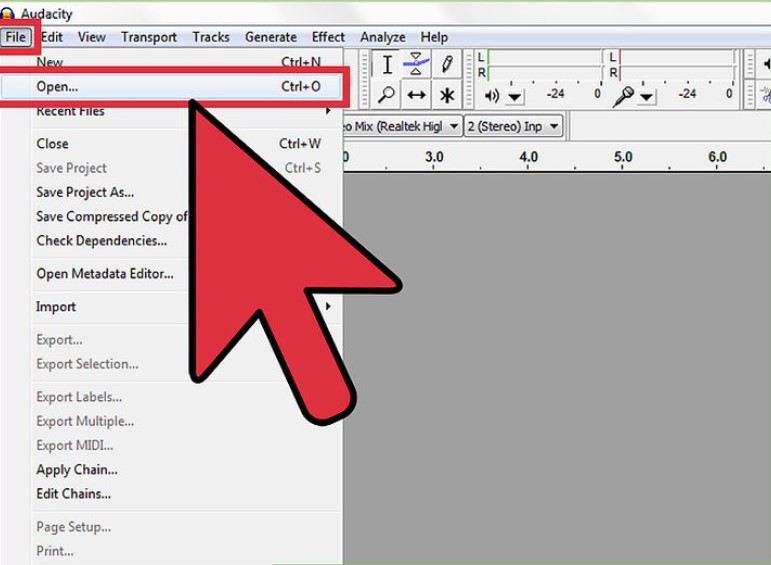Choose Save Project As...

186,192
